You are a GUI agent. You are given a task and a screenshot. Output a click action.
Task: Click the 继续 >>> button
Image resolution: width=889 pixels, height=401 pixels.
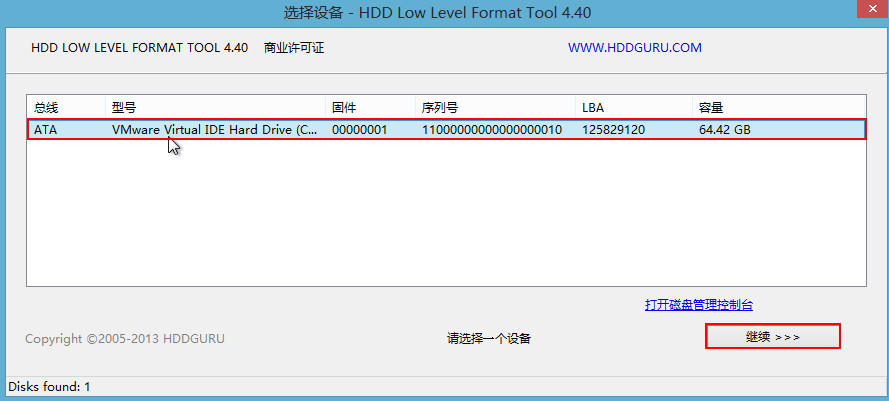coord(772,336)
